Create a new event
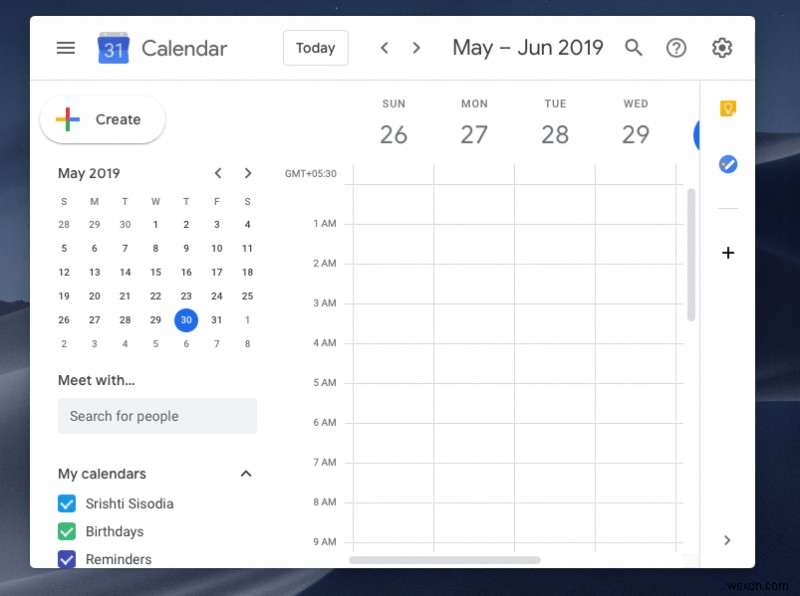 103,119
